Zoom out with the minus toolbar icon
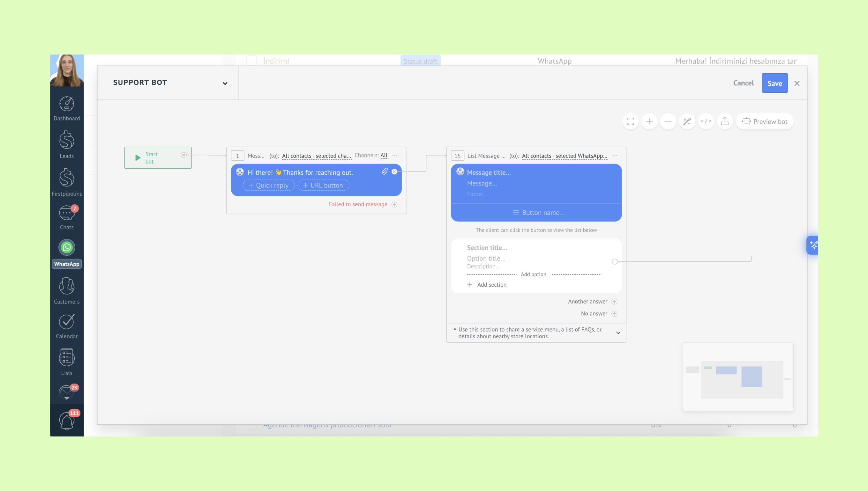Image resolution: width=868 pixels, height=491 pixels. (668, 121)
